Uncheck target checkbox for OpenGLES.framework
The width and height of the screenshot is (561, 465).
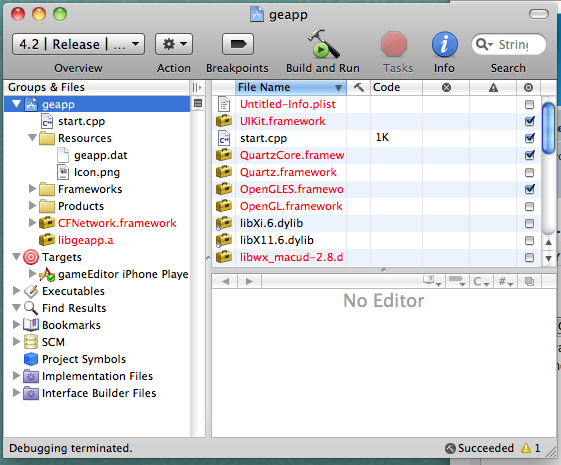pyautogui.click(x=530, y=189)
